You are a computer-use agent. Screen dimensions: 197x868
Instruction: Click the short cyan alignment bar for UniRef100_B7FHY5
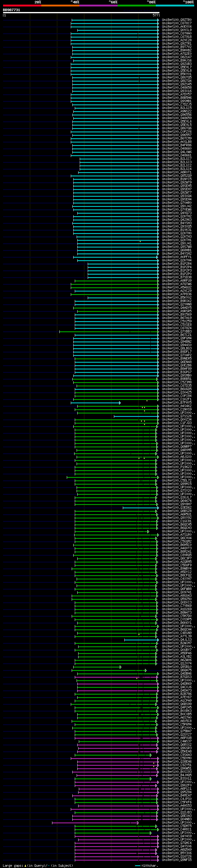click(96, 403)
